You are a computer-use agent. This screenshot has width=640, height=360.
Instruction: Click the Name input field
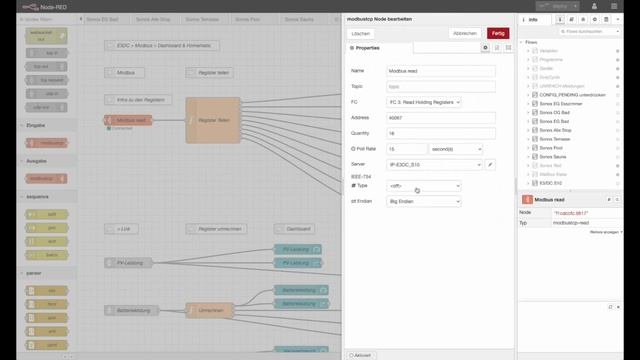click(x=441, y=71)
